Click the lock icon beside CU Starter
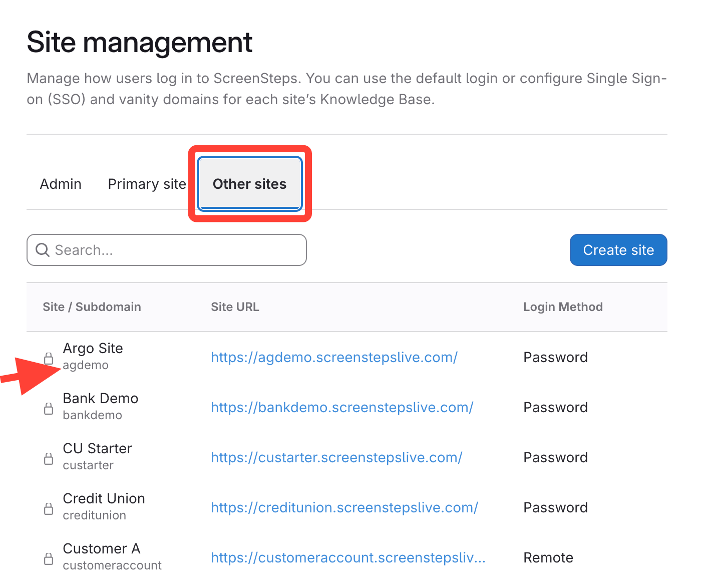The width and height of the screenshot is (705, 588). [49, 458]
